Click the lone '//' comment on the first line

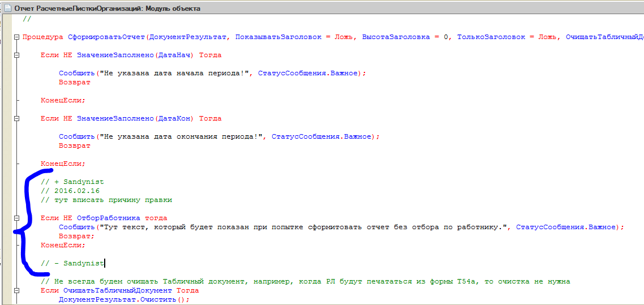(x=27, y=19)
